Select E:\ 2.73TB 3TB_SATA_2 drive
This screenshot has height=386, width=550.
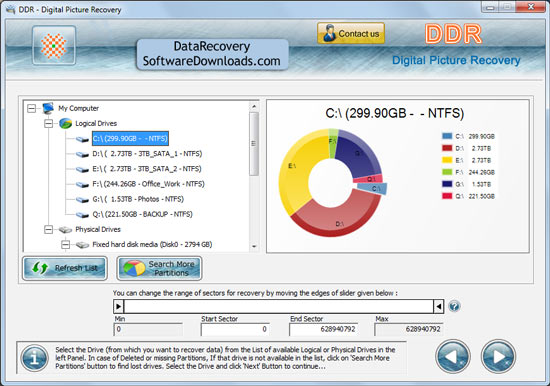pos(147,169)
